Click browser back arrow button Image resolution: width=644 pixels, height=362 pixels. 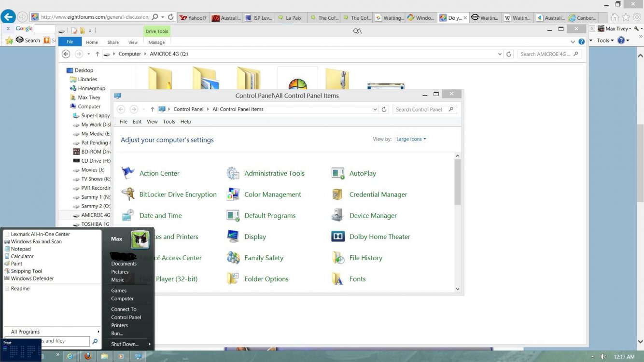point(8,17)
